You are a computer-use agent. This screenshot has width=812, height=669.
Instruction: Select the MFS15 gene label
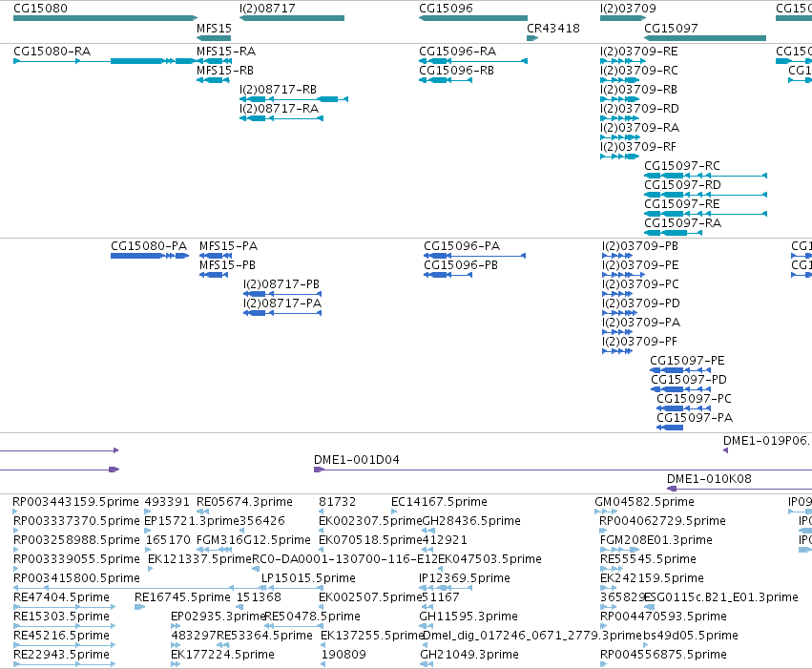point(214,29)
